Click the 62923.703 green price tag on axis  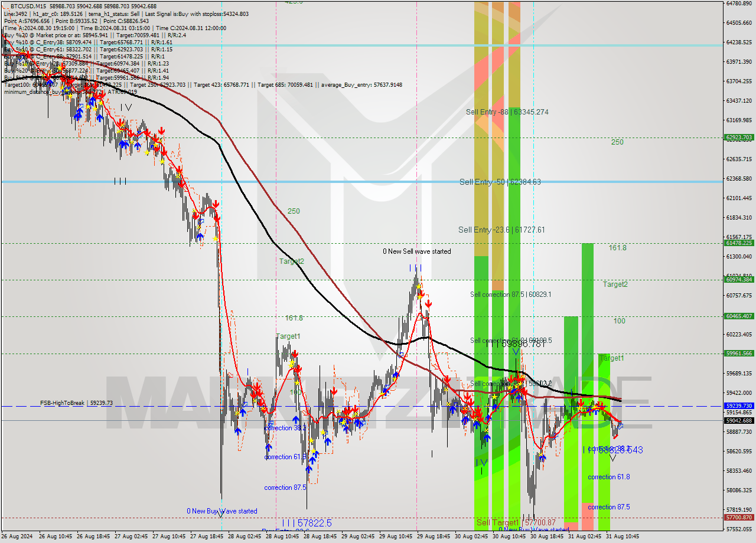(x=738, y=138)
